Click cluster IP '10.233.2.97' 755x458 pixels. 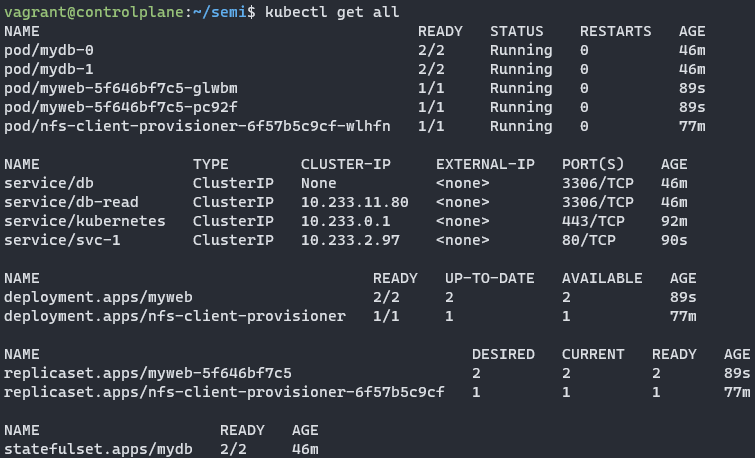pos(351,240)
